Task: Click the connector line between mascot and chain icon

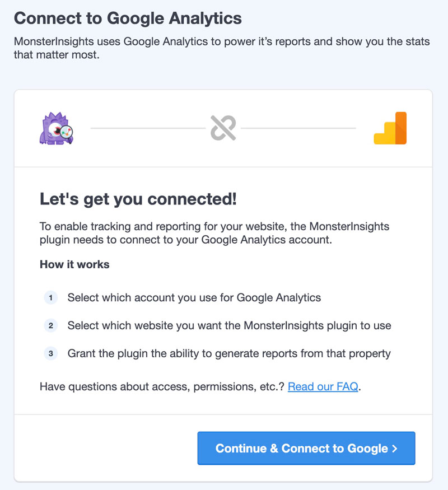Action: (148, 128)
